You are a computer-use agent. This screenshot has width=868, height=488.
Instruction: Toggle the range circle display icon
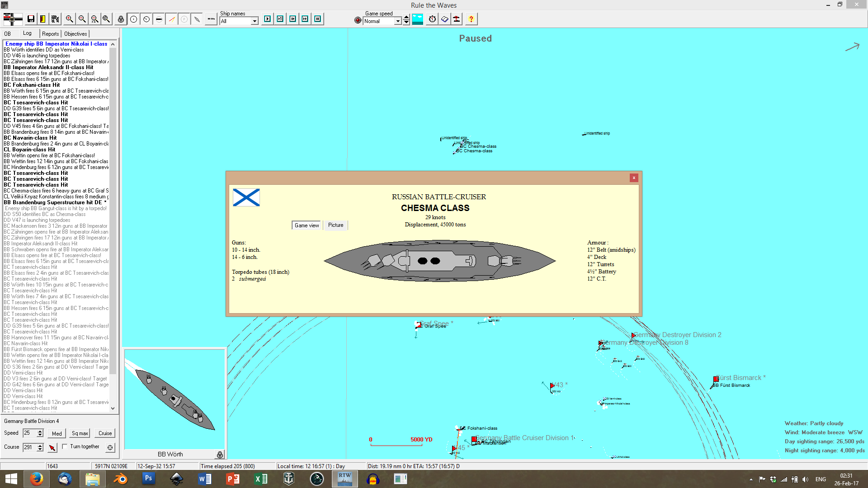134,19
